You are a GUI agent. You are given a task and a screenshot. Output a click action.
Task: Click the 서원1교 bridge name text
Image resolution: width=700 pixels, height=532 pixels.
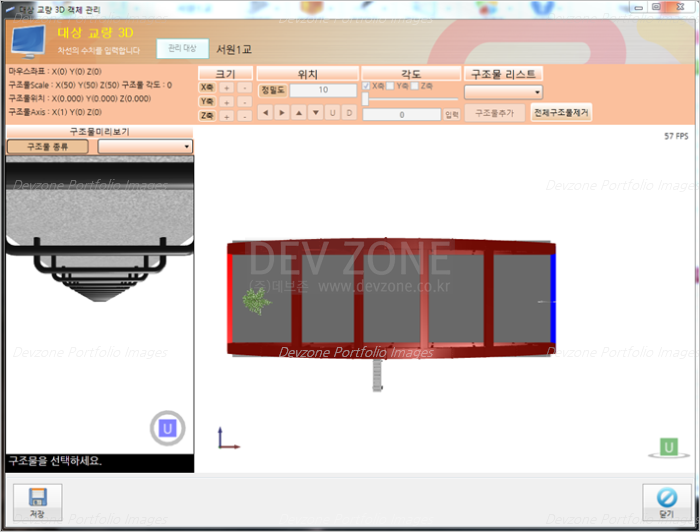coord(234,49)
